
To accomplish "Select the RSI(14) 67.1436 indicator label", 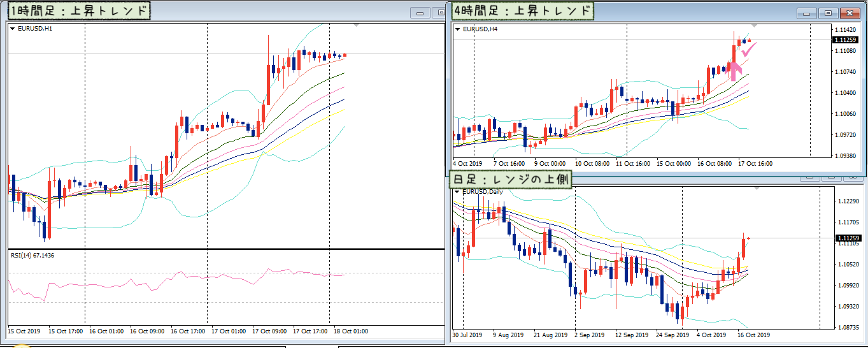I will pyautogui.click(x=31, y=255).
